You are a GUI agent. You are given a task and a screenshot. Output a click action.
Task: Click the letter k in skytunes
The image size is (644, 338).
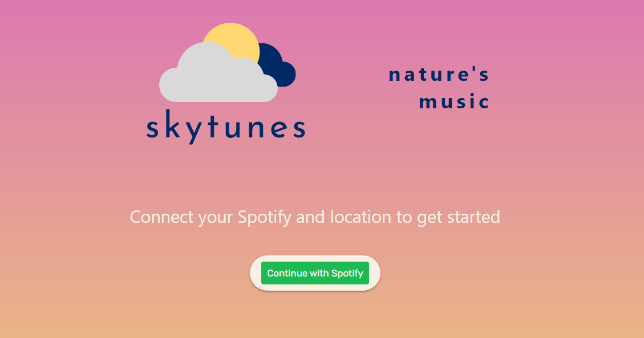(171, 124)
